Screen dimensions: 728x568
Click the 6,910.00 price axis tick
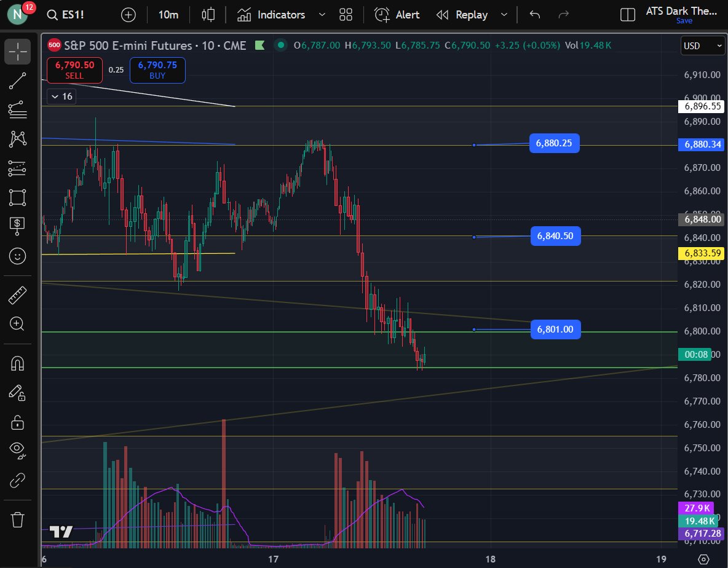click(702, 75)
